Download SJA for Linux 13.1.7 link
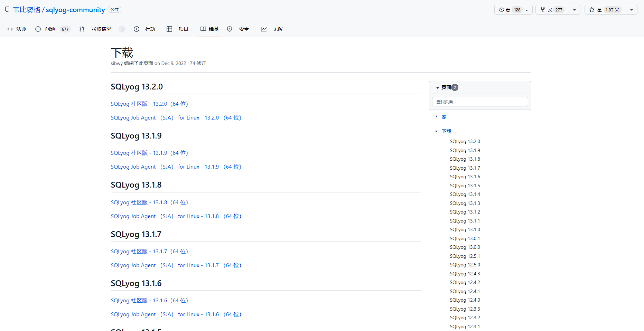Image resolution: width=644 pixels, height=331 pixels. 176,265
